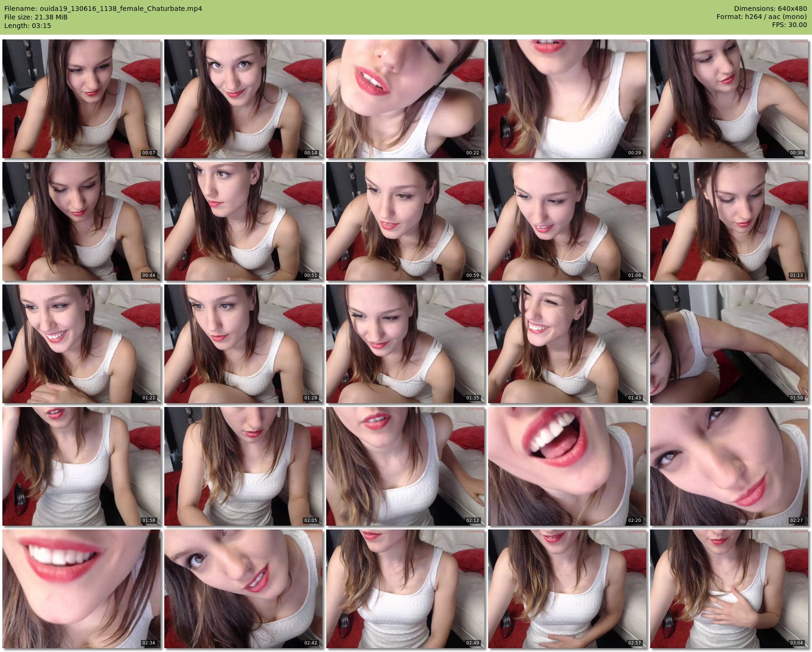Image resolution: width=812 pixels, height=652 pixels.
Task: Open the thumbnail stamped 03:04
Action: [x=729, y=589]
